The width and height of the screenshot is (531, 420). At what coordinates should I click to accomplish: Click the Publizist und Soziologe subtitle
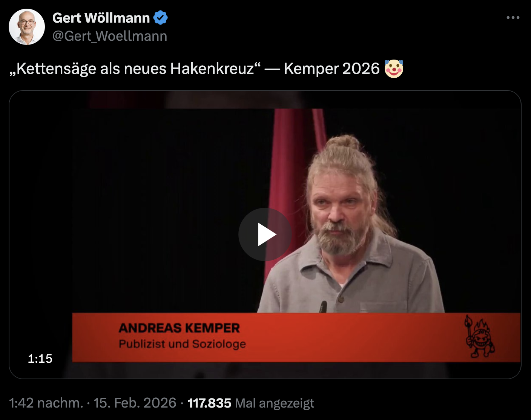click(182, 344)
